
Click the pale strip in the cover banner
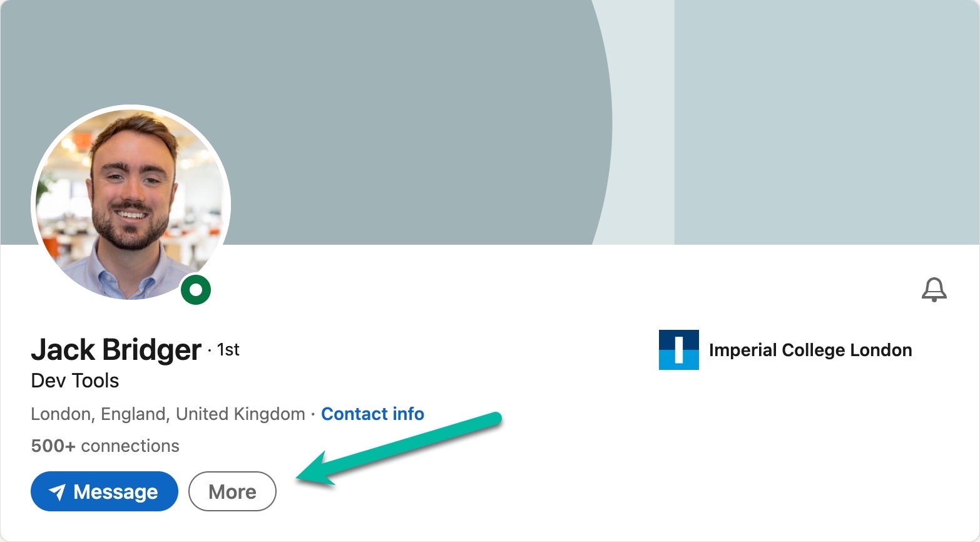click(x=641, y=125)
